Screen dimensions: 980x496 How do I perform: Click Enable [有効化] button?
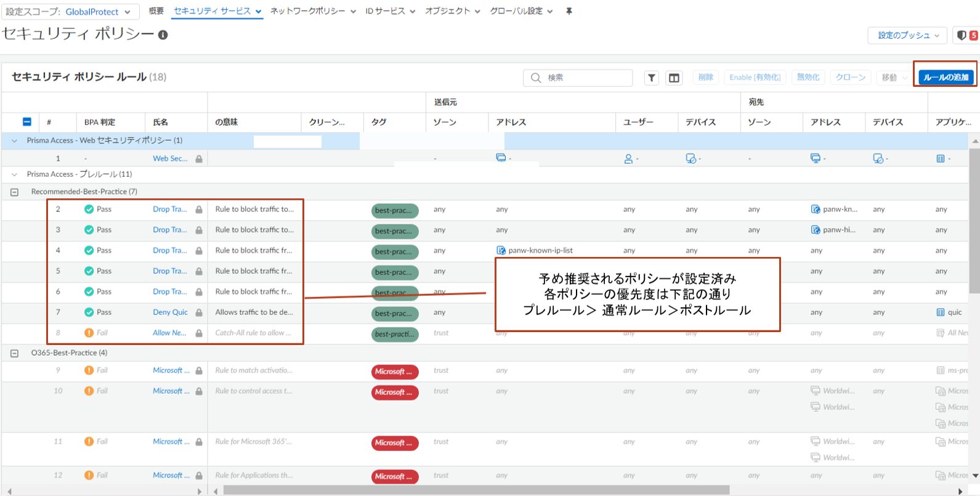point(755,78)
